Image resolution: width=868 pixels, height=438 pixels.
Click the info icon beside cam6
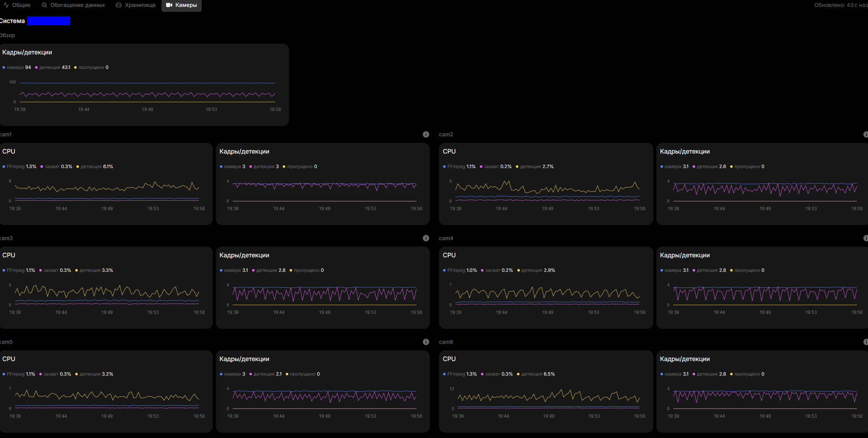click(x=865, y=342)
